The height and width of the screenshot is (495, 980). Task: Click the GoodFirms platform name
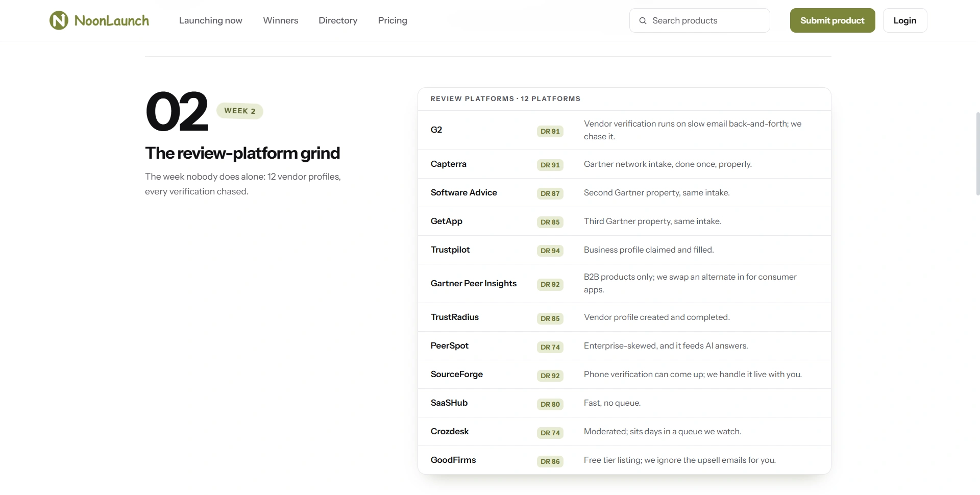pyautogui.click(x=453, y=460)
